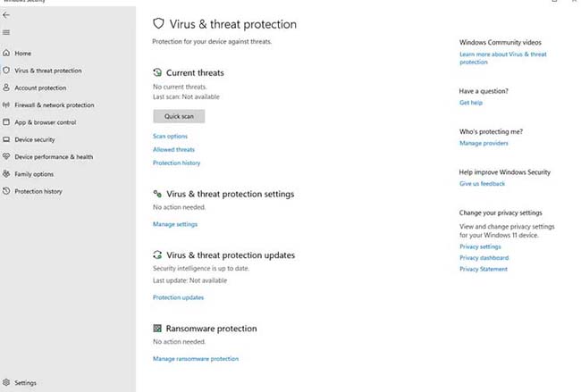The width and height of the screenshot is (581, 392).
Task: Click the Account protection person icon
Action: point(7,88)
